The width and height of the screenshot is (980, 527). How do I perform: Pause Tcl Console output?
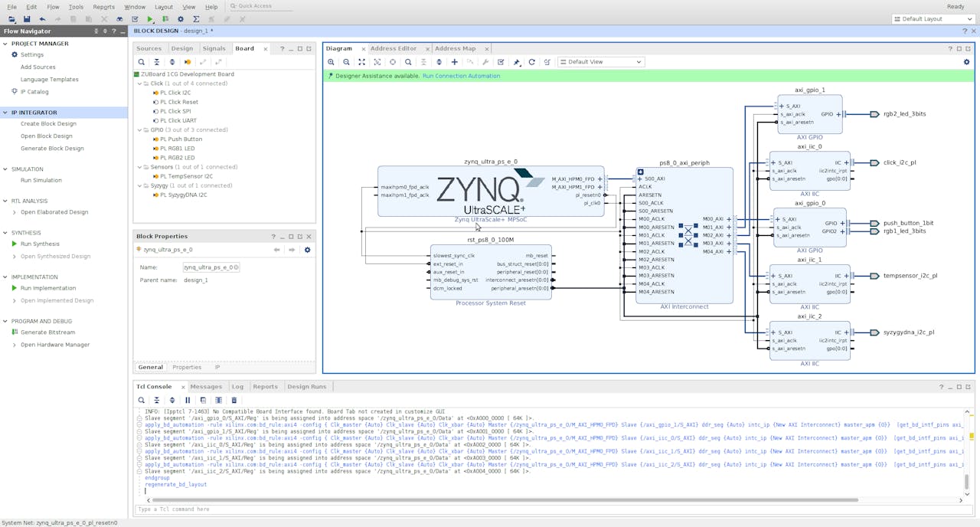(x=188, y=400)
